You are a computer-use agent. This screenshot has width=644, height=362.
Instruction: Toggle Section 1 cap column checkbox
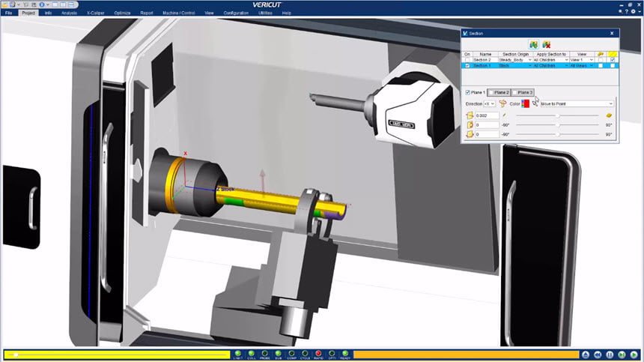[x=601, y=66]
